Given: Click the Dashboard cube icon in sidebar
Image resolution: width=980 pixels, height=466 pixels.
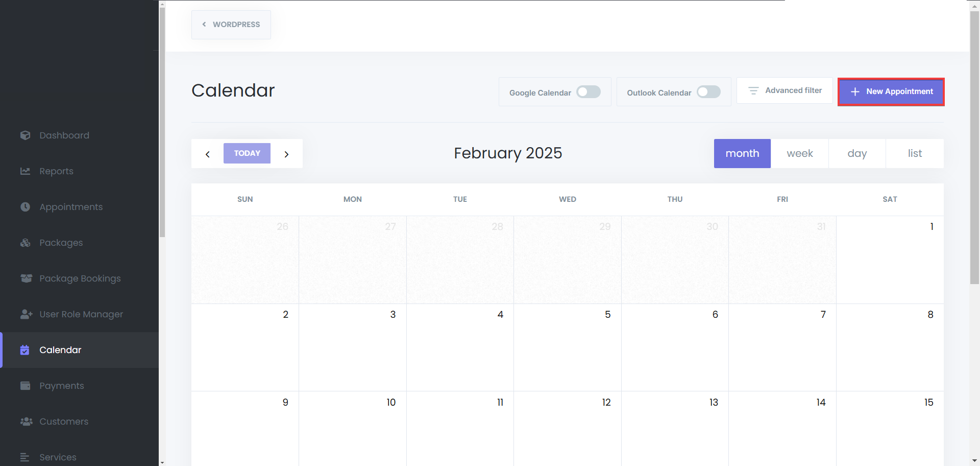Looking at the screenshot, I should [x=26, y=135].
